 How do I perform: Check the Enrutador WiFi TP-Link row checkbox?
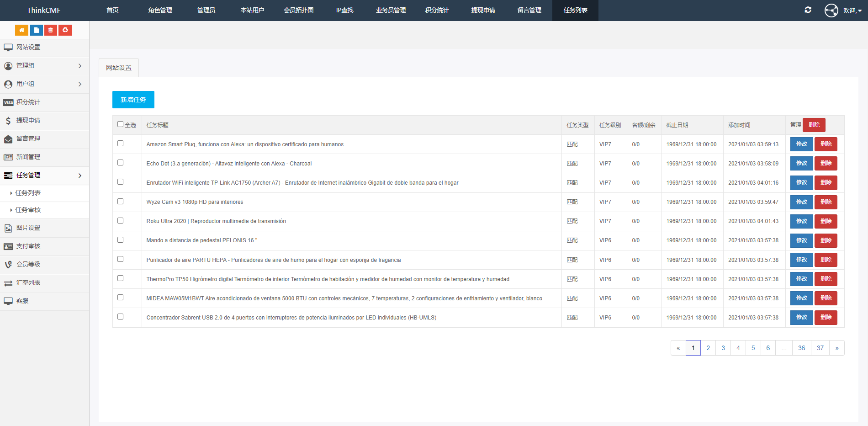pyautogui.click(x=120, y=182)
